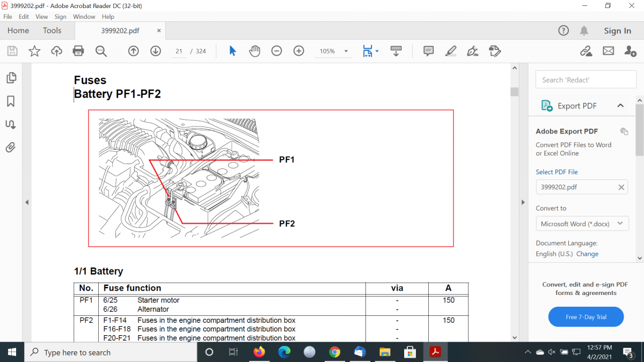Open Help question mark icon
644x362 pixels.
(x=563, y=31)
